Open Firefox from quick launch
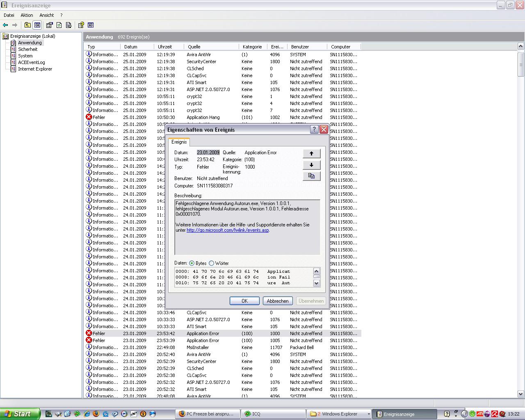The width and height of the screenshot is (525, 420). coord(96,414)
